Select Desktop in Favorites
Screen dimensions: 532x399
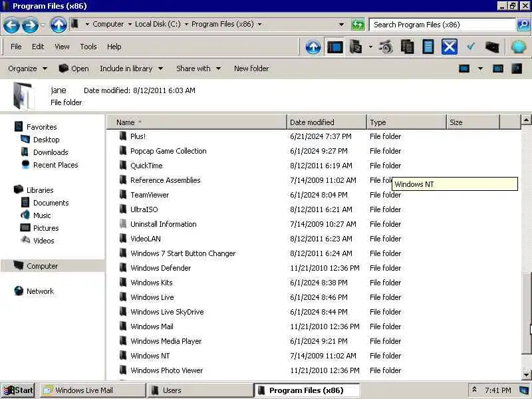click(x=46, y=140)
